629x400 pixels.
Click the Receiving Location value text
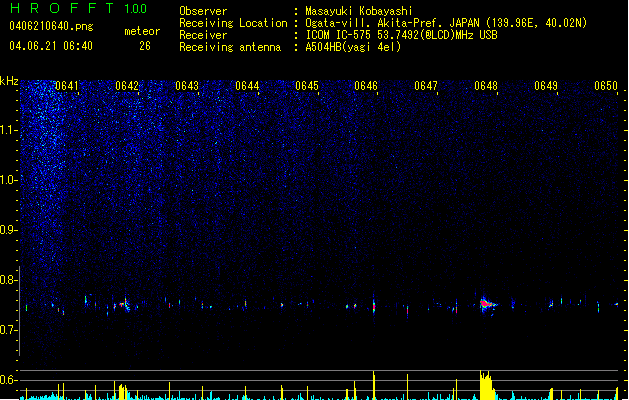pyautogui.click(x=446, y=23)
